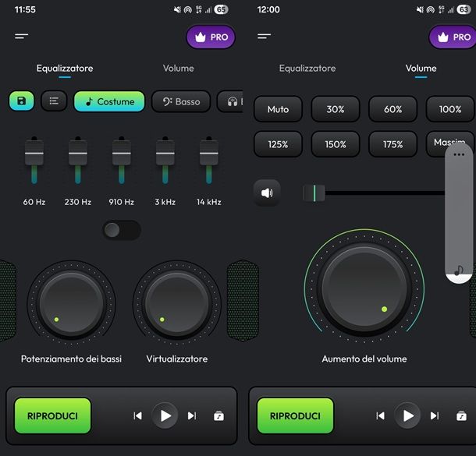This screenshot has width=476, height=456.
Task: Open hamburger menu on left Equalizzatore screen
Action: pos(22,37)
